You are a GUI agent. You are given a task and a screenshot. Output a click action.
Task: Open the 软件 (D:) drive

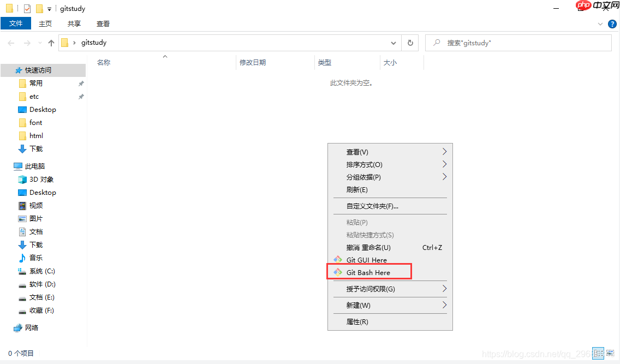pyautogui.click(x=43, y=284)
